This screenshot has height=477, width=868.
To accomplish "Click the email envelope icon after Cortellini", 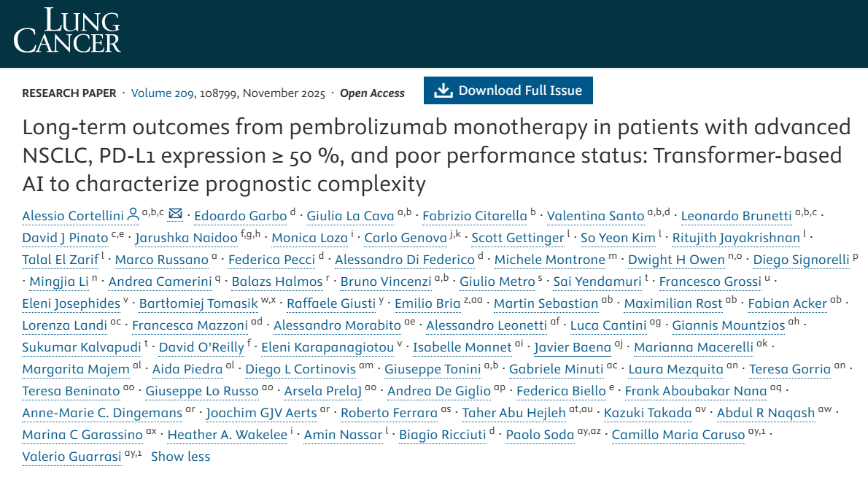I will coord(175,214).
